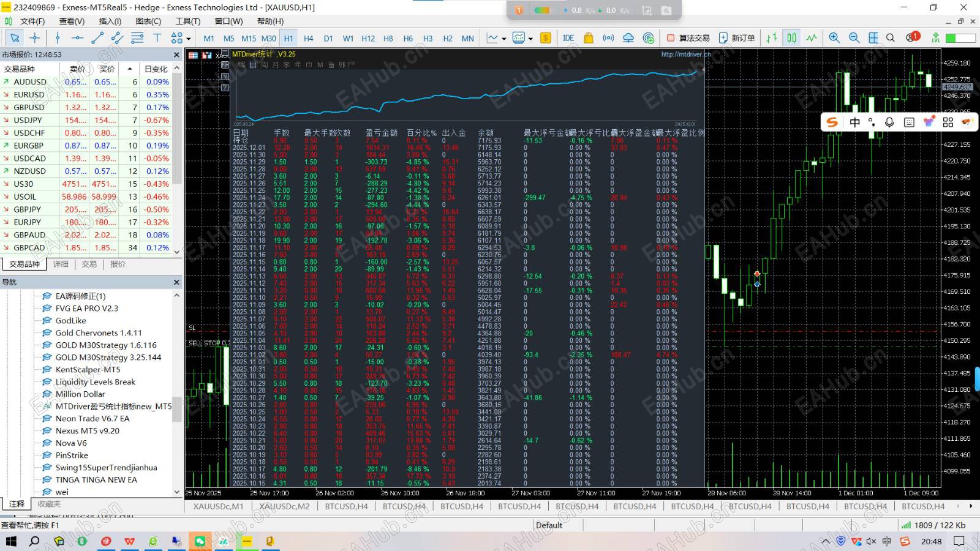Screen dimensions: 980x551
Task: Select the MN monthly timeframe
Action: (x=468, y=38)
